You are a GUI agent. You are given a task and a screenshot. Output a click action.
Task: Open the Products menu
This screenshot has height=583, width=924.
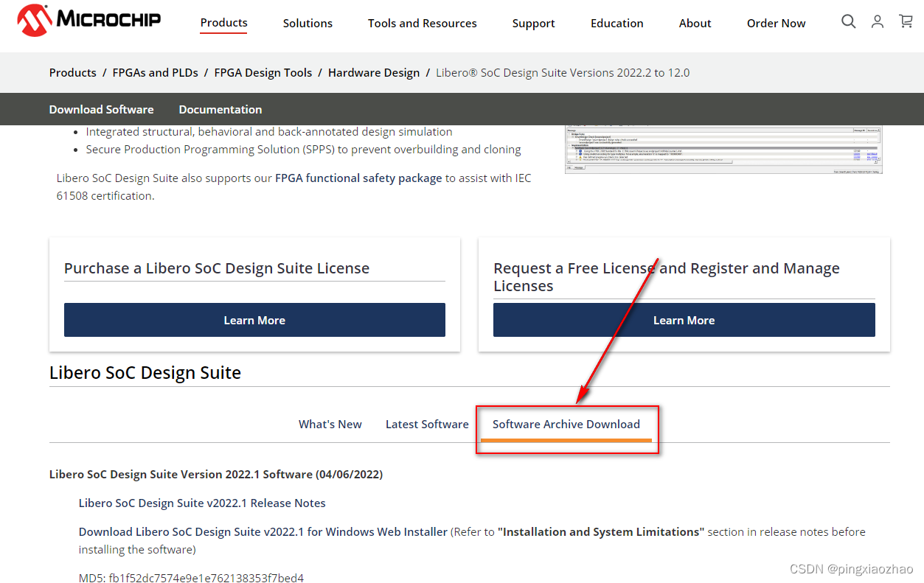click(x=223, y=23)
